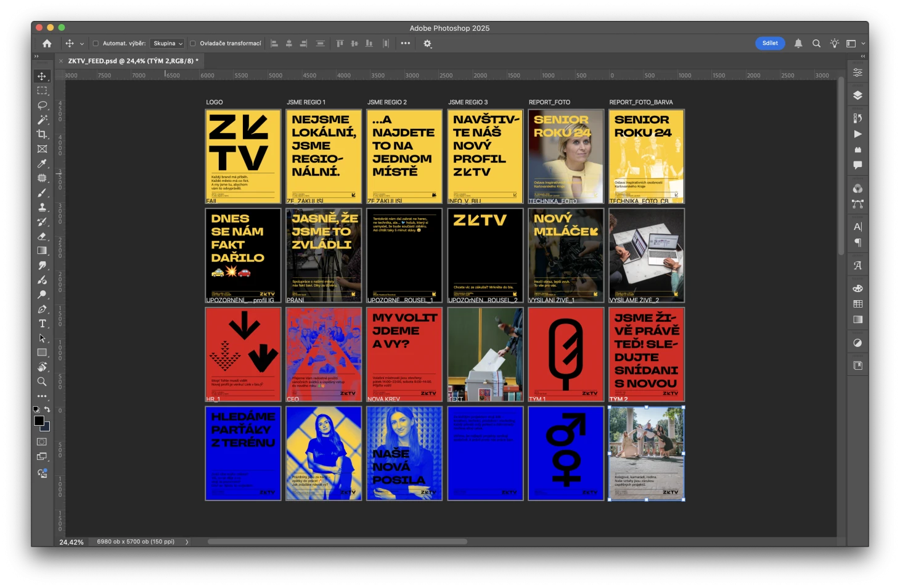
Task: Open the Discover lightbulb panel
Action: 834,44
